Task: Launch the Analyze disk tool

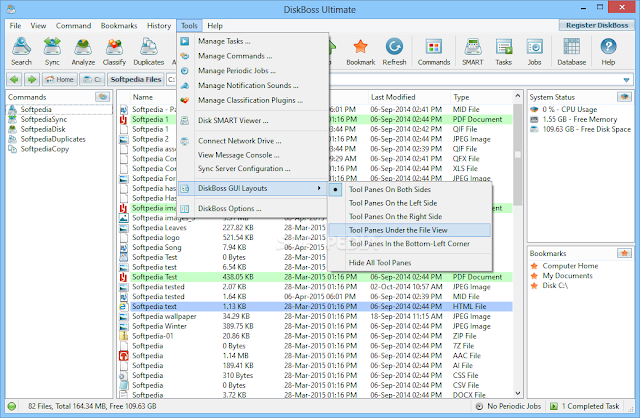Action: (x=83, y=51)
